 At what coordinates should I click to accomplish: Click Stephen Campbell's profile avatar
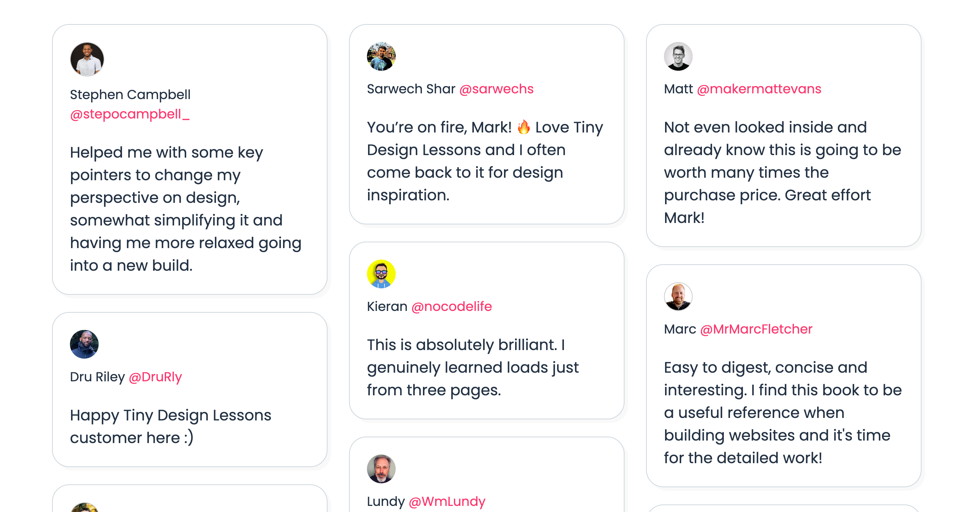click(x=87, y=59)
